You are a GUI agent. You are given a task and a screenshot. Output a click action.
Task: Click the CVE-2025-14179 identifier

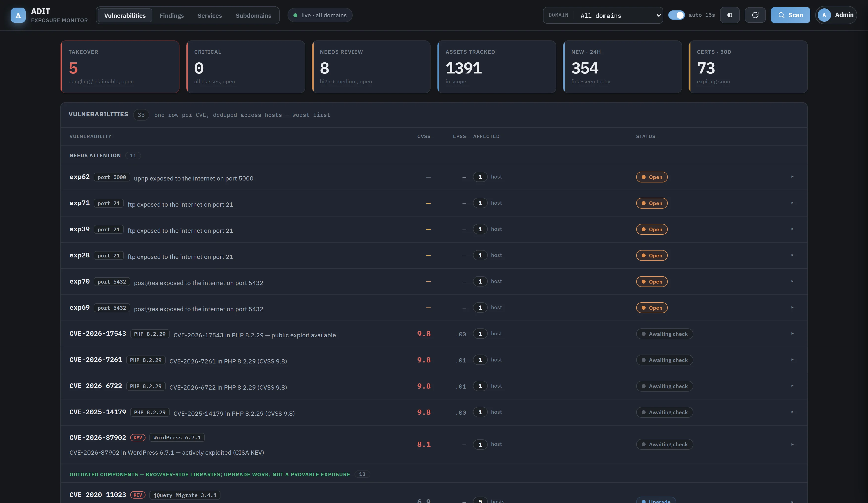pos(98,412)
